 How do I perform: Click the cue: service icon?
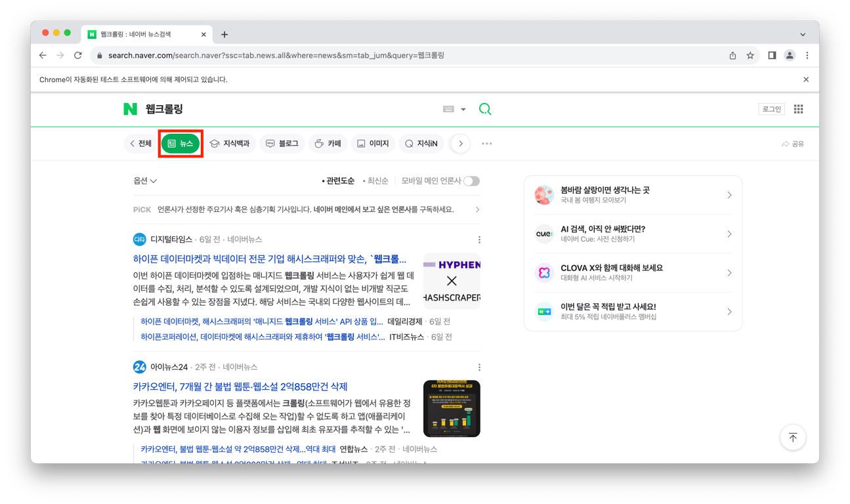click(x=544, y=234)
